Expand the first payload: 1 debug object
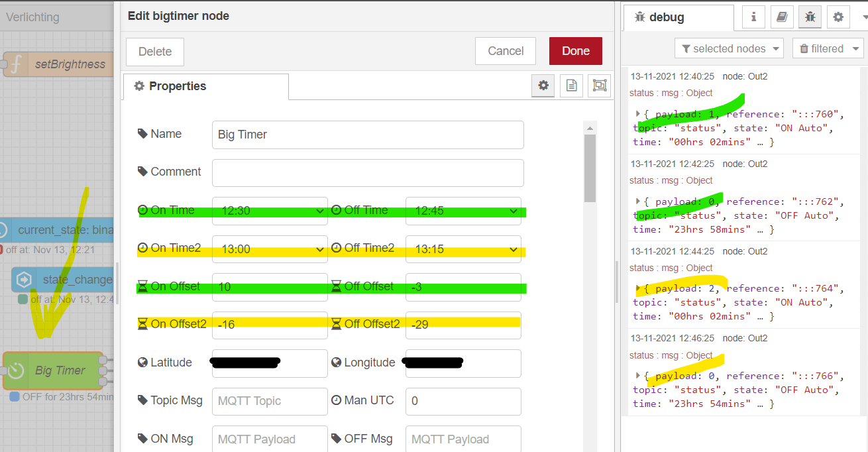This screenshot has width=868, height=452. [638, 114]
